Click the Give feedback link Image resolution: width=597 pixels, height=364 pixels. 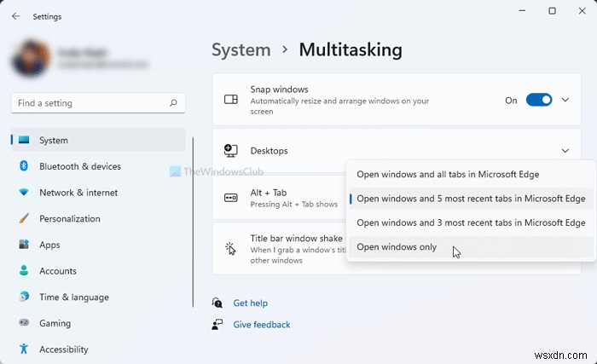coord(261,325)
